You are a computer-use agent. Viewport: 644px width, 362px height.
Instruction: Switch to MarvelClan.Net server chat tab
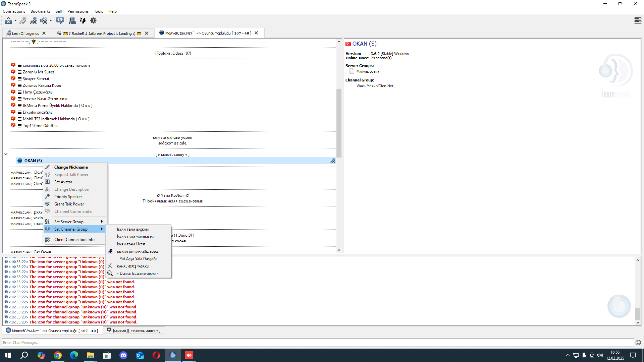point(52,331)
